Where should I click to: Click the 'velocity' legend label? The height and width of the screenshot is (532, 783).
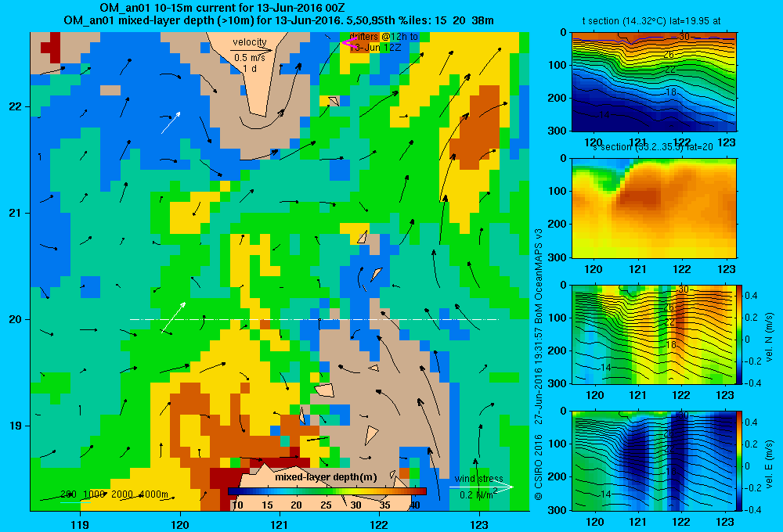click(250, 42)
